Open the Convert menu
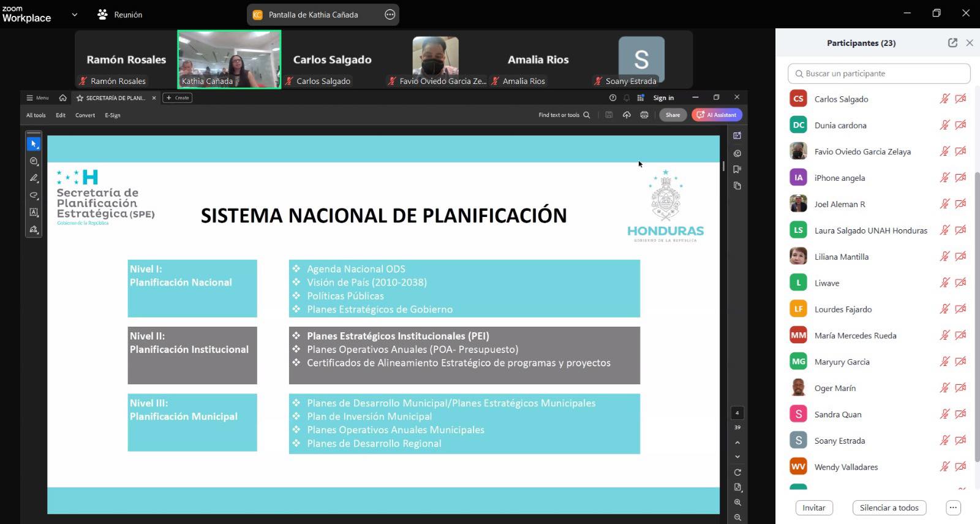This screenshot has width=980, height=524. (85, 115)
